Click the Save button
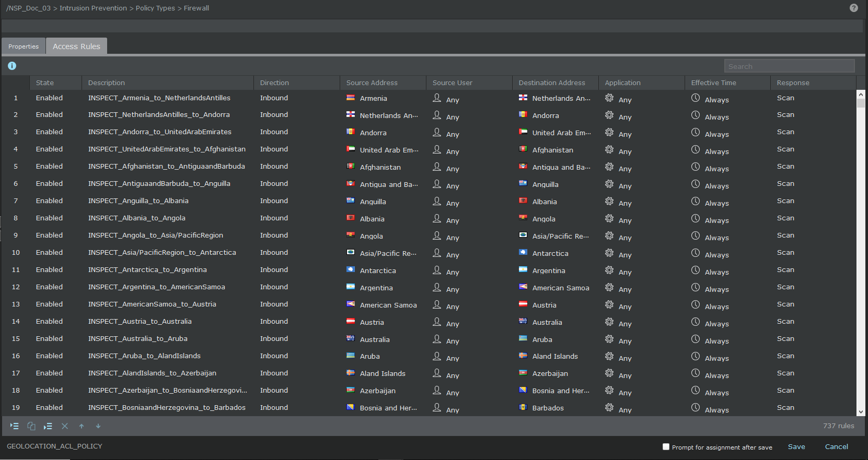Image resolution: width=868 pixels, height=460 pixels. tap(796, 447)
